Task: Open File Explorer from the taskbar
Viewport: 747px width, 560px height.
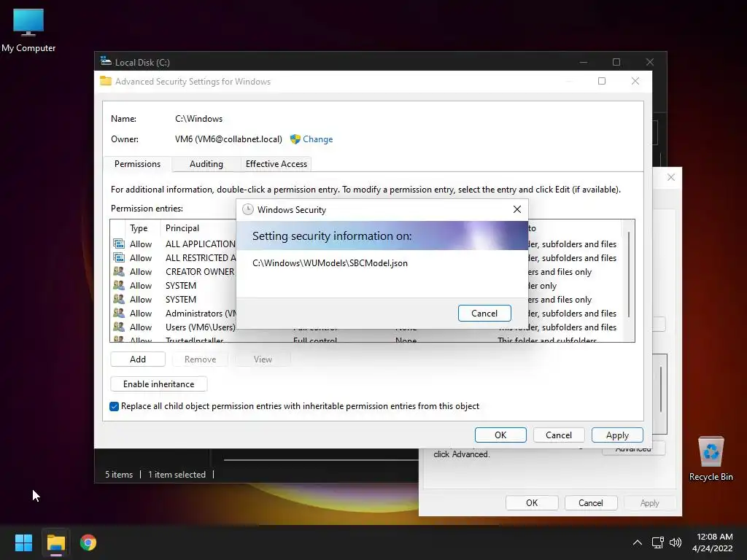Action: point(55,542)
